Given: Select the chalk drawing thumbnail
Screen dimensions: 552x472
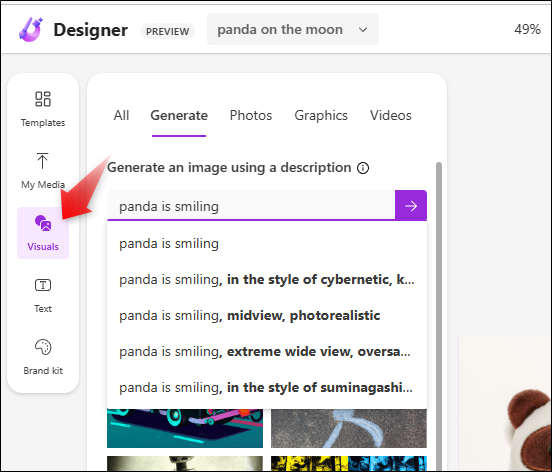Looking at the screenshot, I should [349, 428].
